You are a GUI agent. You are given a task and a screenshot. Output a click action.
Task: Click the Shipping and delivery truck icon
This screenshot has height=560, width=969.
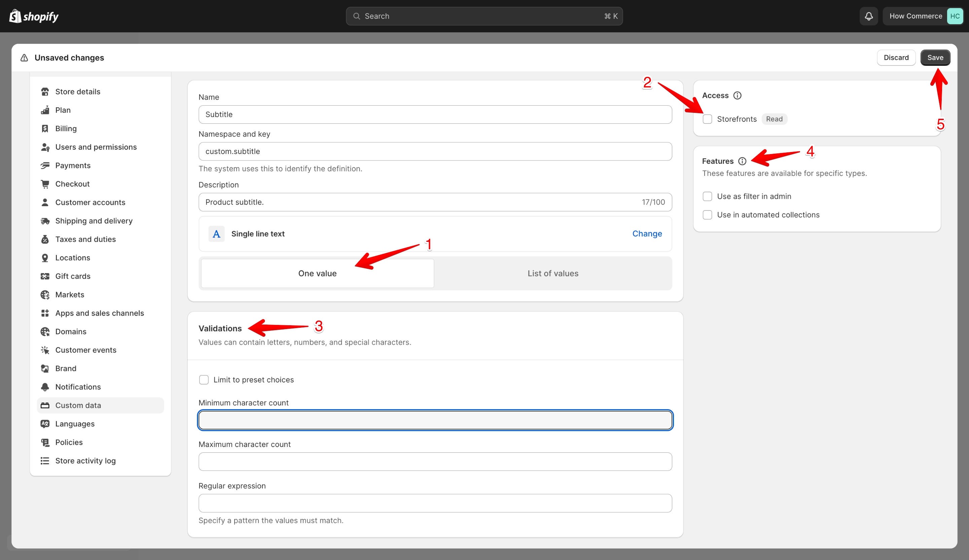pyautogui.click(x=45, y=221)
